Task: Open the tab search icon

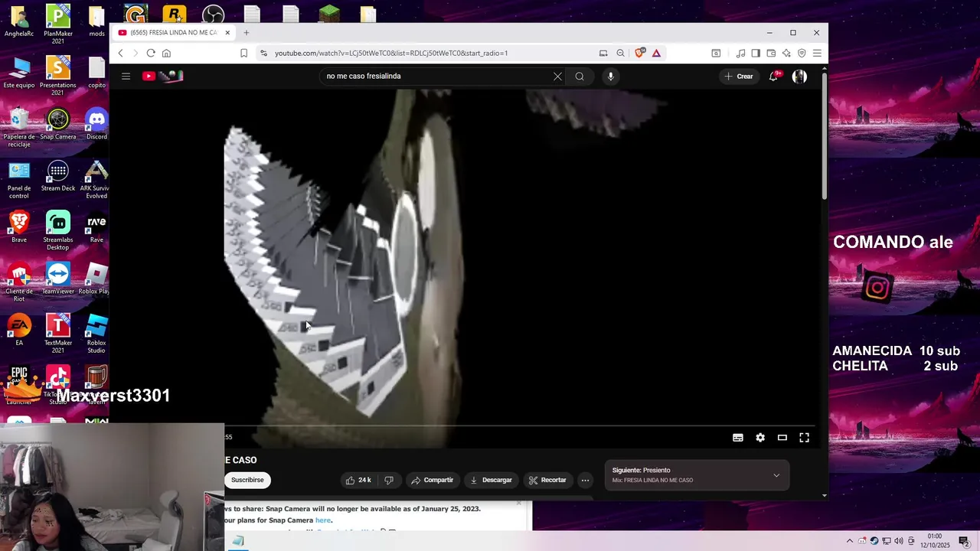Action: [x=716, y=53]
